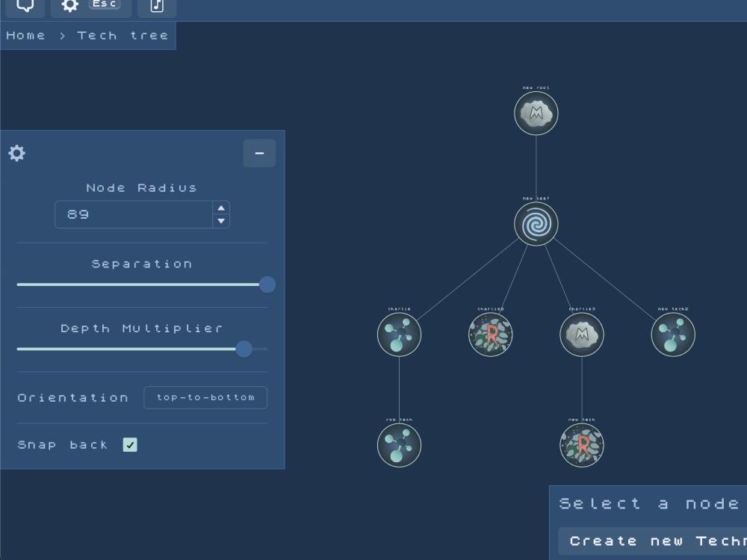Select the 'new tech' red R node
The width and height of the screenshot is (747, 560).
(x=582, y=445)
